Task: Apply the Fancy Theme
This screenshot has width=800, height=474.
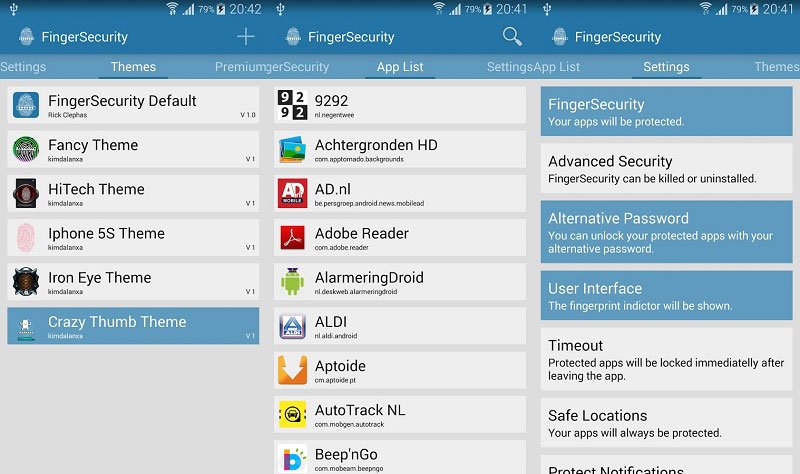Action: pos(133,149)
